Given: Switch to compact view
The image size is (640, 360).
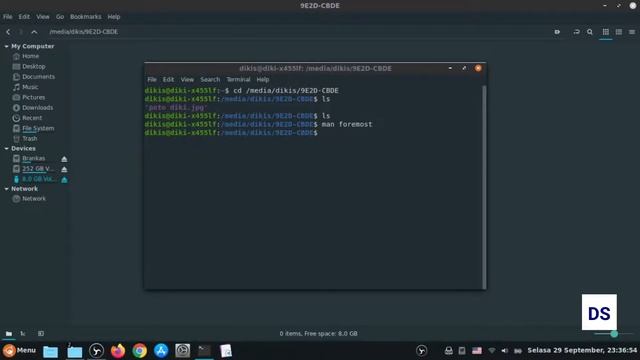Looking at the screenshot, I should pos(632,32).
